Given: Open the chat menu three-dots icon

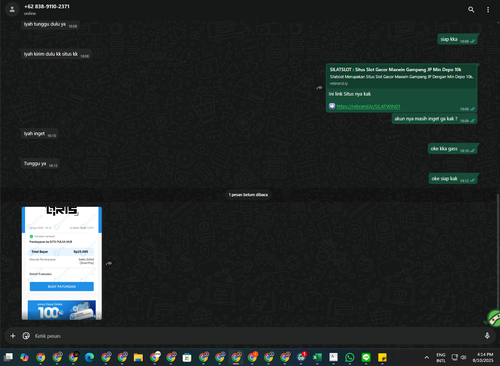Looking at the screenshot, I should click(x=488, y=10).
